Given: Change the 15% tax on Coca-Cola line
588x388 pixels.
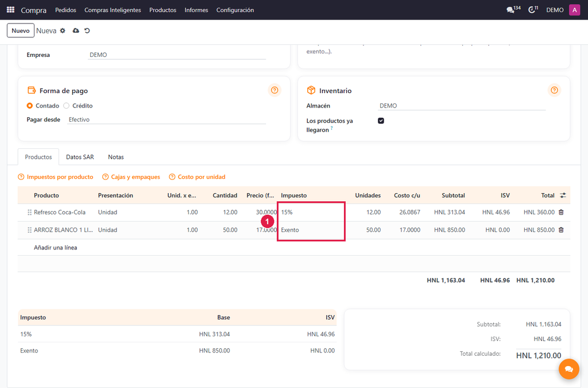Looking at the screenshot, I should pos(287,212).
